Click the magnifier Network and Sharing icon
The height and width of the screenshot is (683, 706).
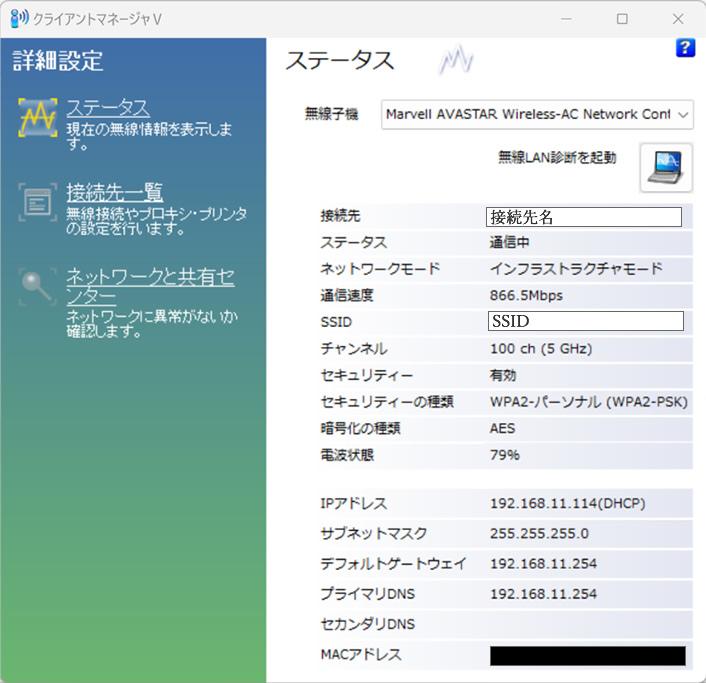click(x=38, y=287)
